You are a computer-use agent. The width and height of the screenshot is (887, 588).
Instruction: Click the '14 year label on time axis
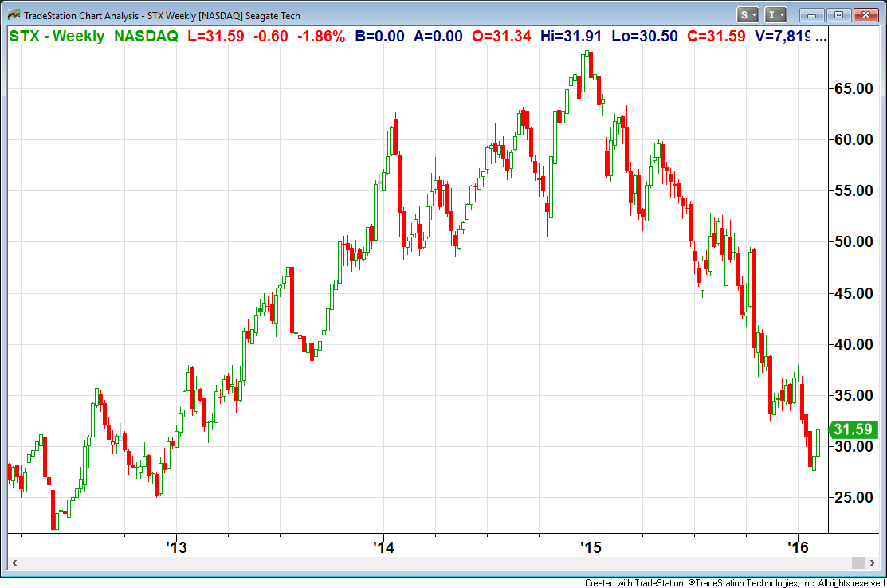383,547
